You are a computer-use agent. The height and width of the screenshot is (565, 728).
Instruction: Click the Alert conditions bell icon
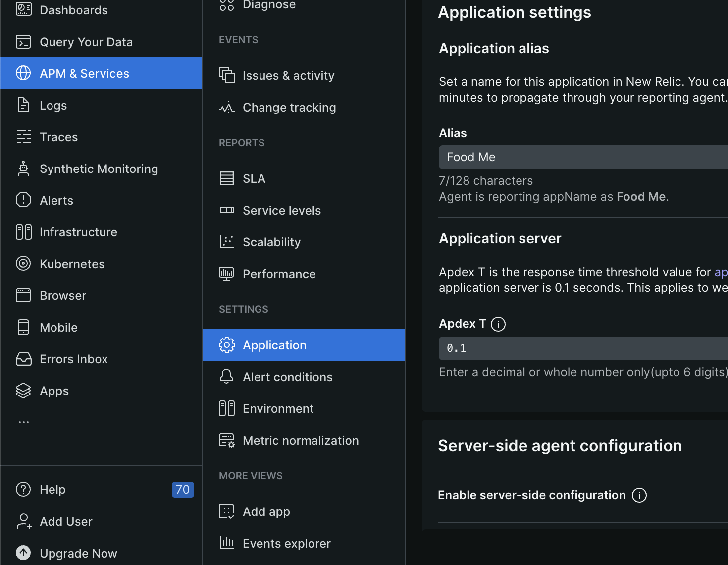227,377
